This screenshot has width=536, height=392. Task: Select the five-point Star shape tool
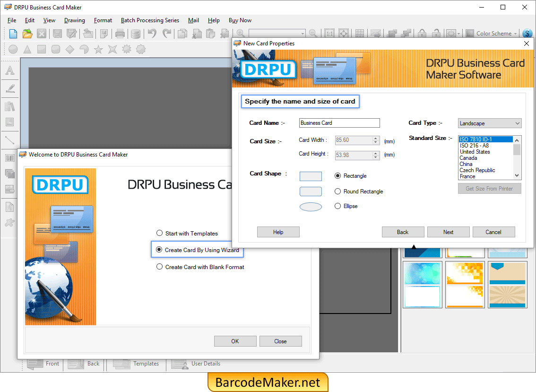coord(98,49)
